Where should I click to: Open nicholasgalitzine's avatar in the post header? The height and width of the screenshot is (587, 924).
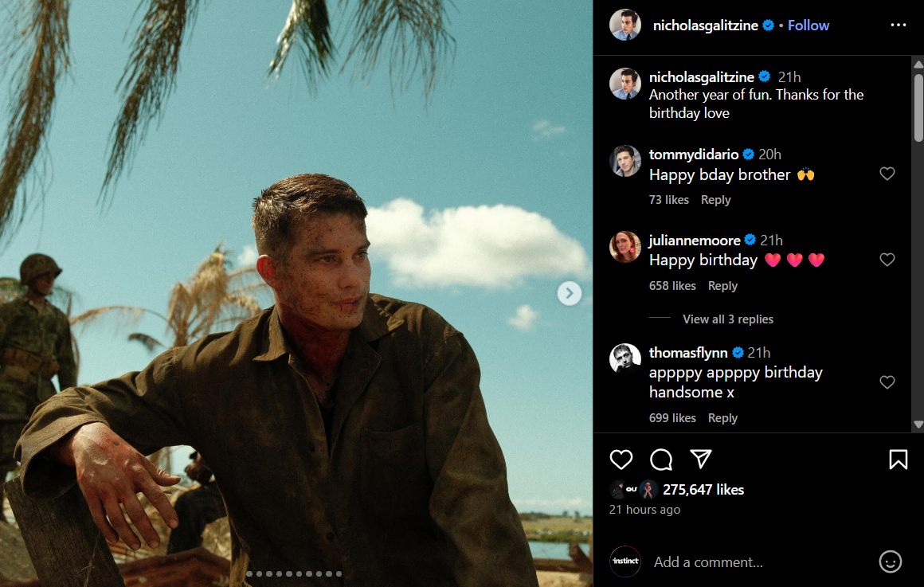[x=625, y=25]
